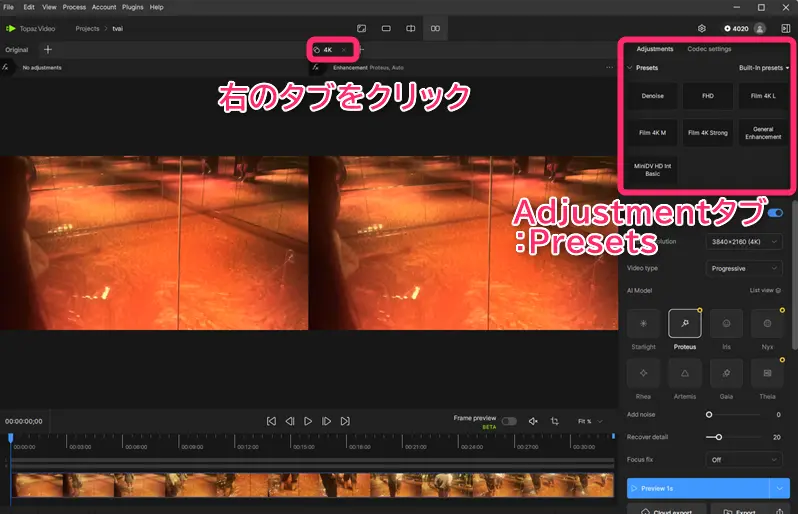Click the timeline video thumbnail strip

[313, 485]
